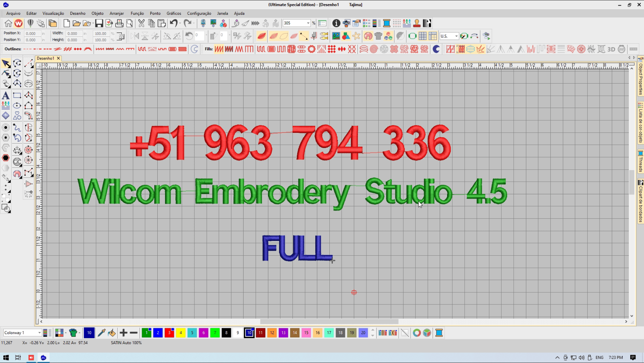
Task: Select yellow color swatch number 4
Action: [x=181, y=333]
